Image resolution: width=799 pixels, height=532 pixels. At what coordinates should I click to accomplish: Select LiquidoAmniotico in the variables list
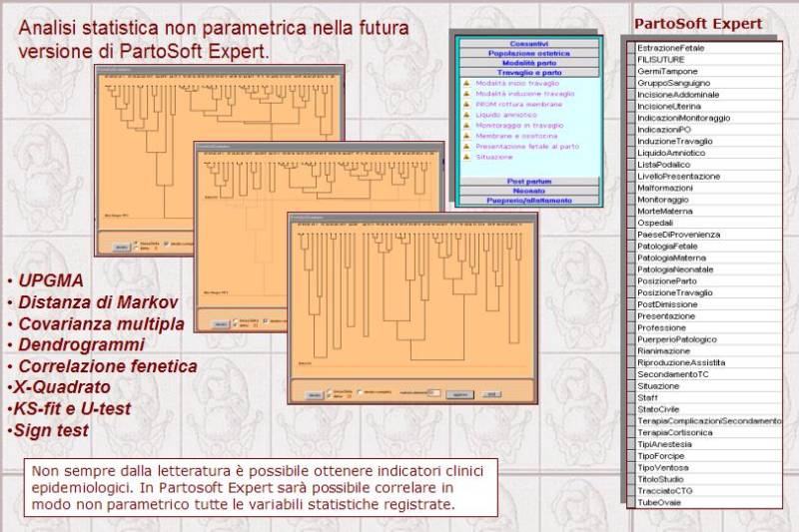coord(709,153)
